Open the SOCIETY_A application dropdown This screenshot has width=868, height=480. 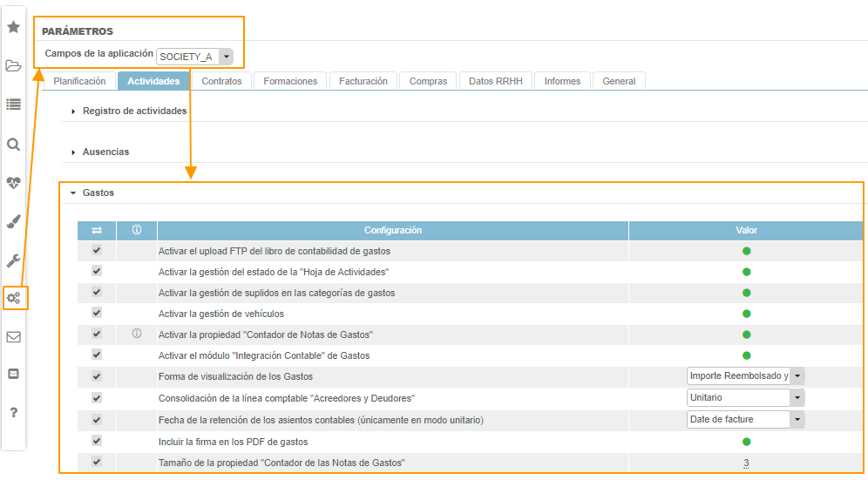tap(226, 57)
